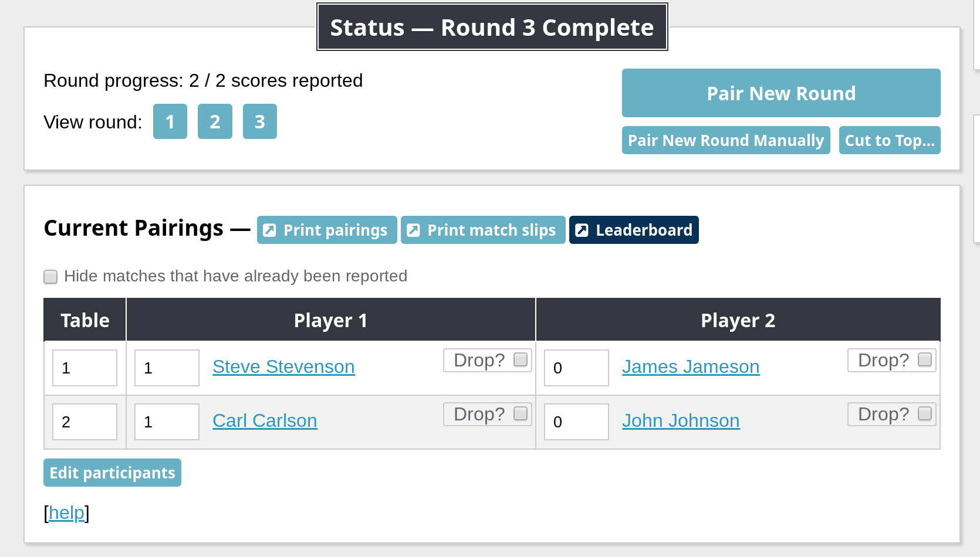Open the Cut to Top... option
This screenshot has height=557, width=980.
tap(889, 141)
